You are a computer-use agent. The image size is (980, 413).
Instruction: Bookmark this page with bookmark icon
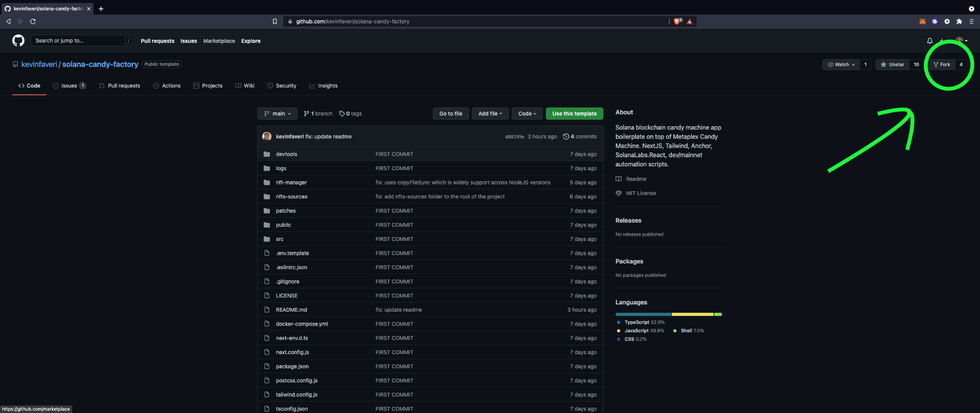click(x=275, y=22)
